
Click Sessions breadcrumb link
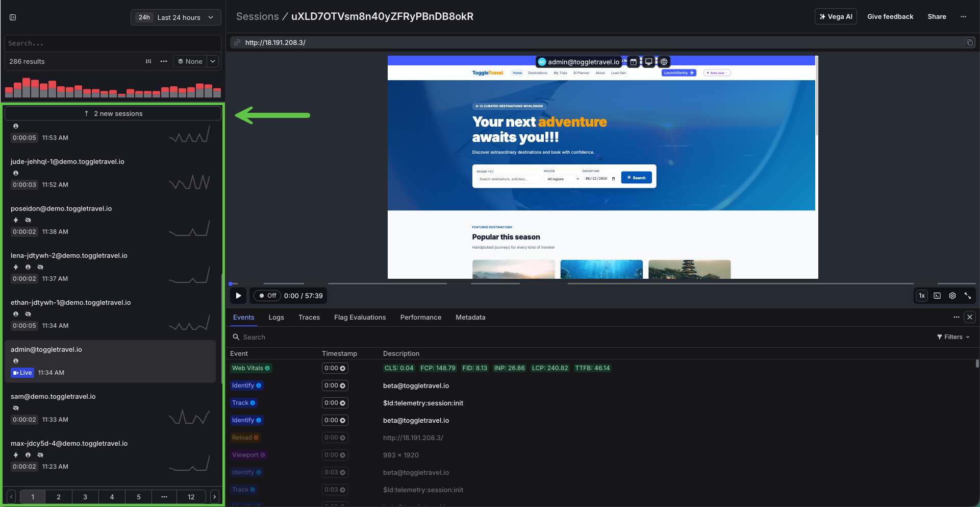click(258, 16)
